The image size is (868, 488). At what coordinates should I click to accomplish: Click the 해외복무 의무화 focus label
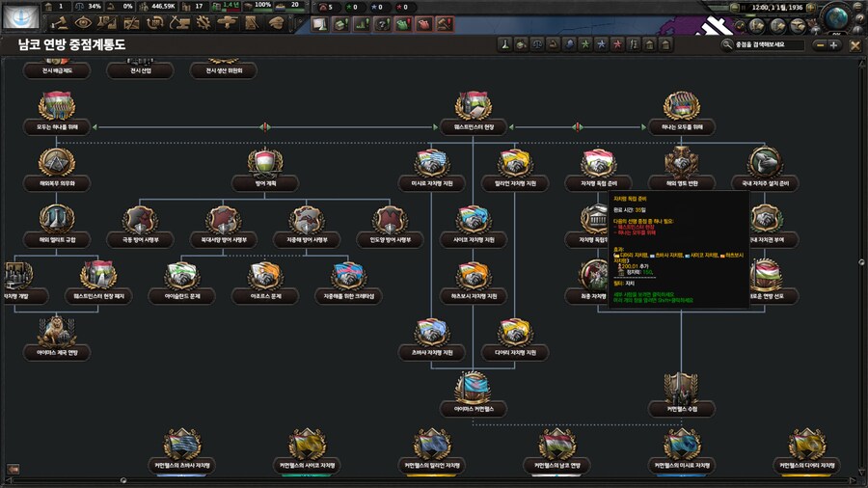click(x=57, y=183)
